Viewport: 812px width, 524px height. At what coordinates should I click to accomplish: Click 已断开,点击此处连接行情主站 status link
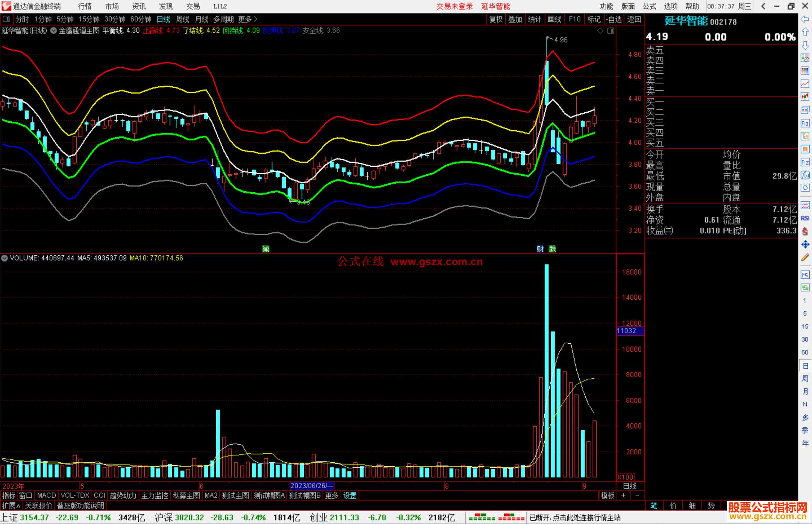coord(575,518)
